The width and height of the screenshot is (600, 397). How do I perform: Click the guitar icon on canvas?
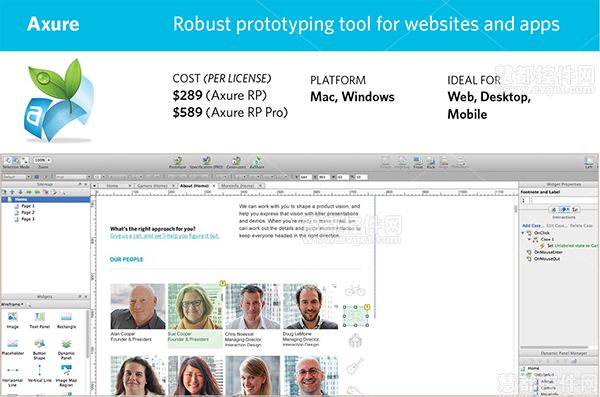click(x=355, y=366)
